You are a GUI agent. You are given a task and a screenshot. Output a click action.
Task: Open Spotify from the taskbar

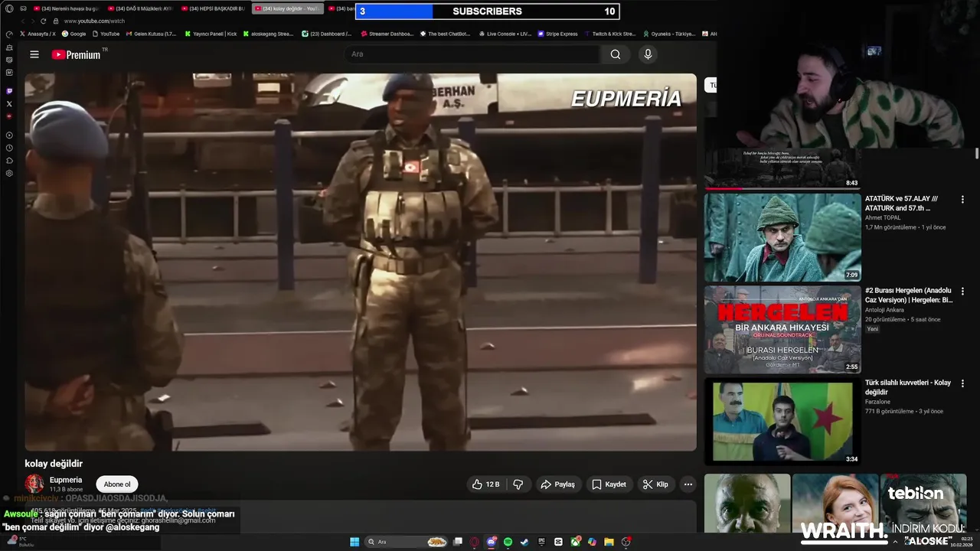(508, 542)
